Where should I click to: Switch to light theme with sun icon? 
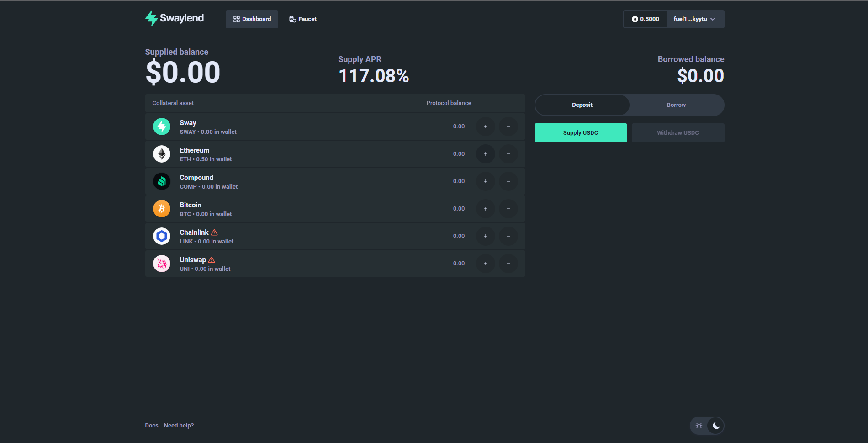pos(699,426)
